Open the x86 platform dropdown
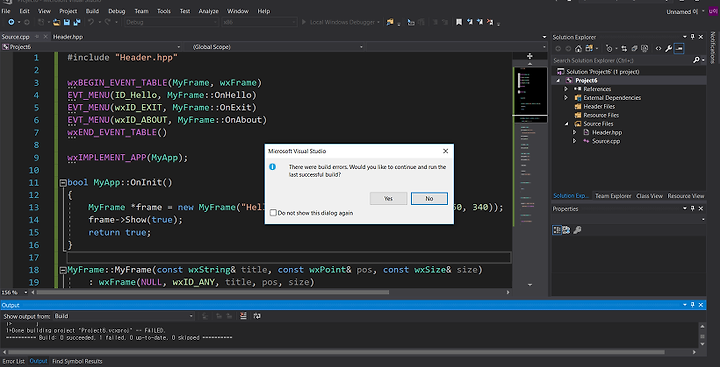 point(259,22)
